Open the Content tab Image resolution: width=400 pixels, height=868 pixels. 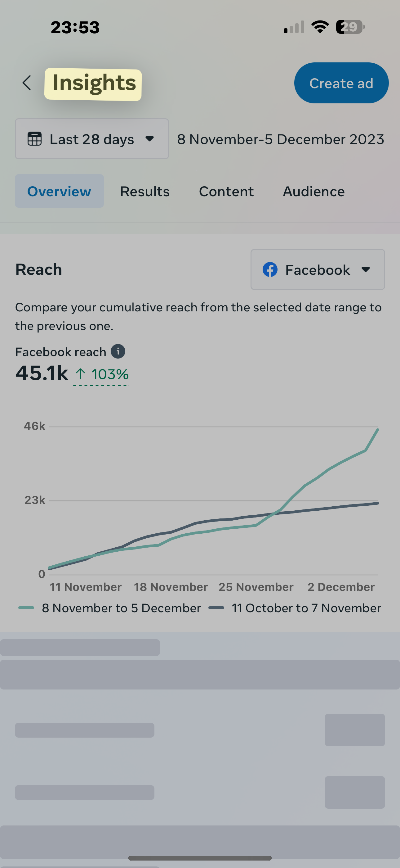[226, 191]
